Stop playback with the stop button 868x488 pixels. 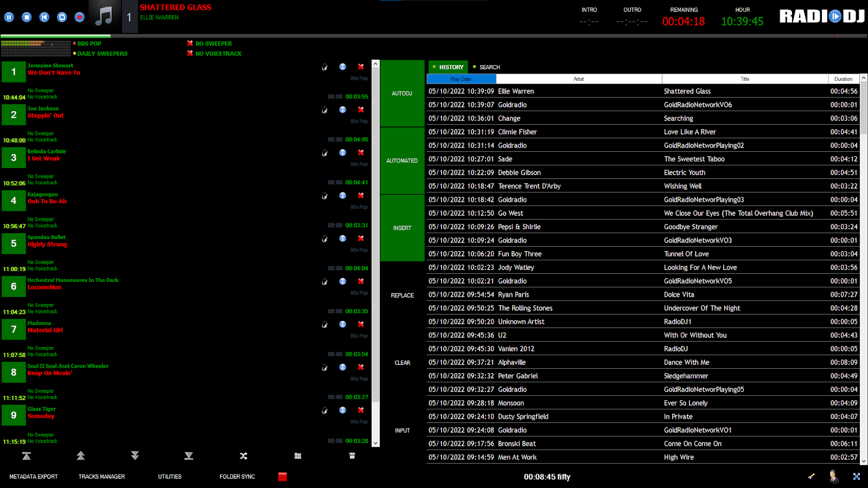(x=27, y=17)
